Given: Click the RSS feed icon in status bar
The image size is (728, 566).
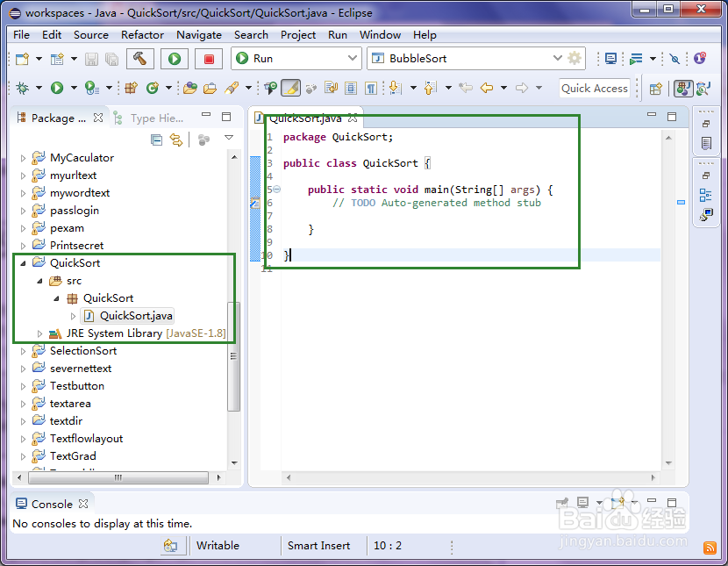Looking at the screenshot, I should click(710, 548).
